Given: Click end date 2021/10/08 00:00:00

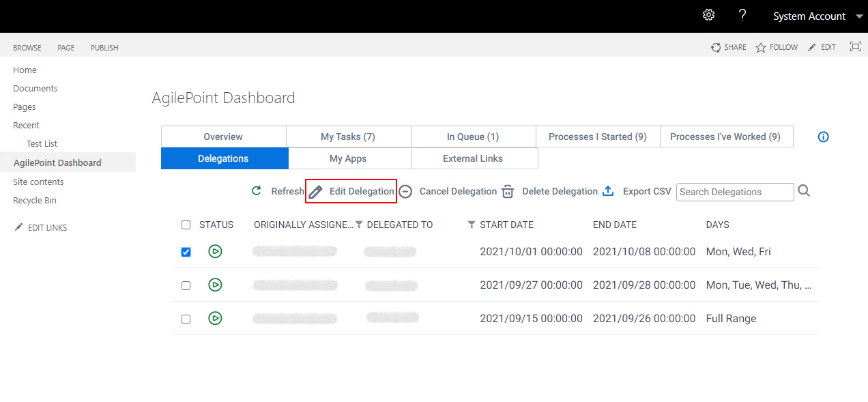Looking at the screenshot, I should (644, 252).
